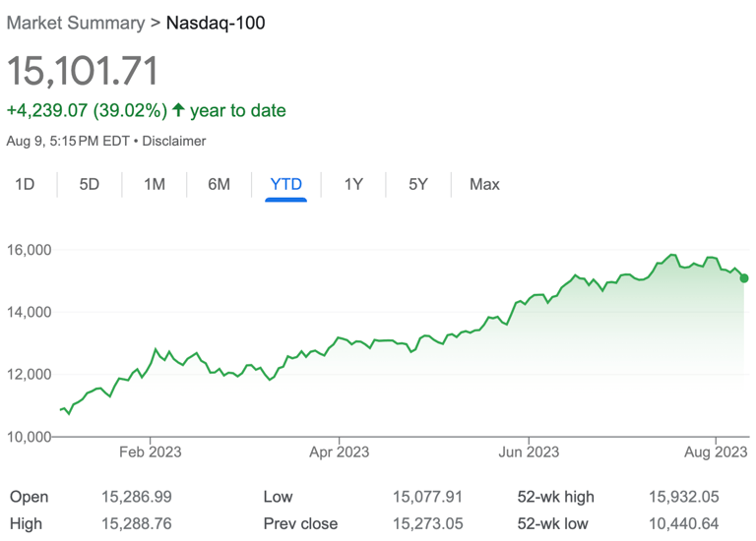This screenshot has width=756, height=541.
Task: Click the Prev close value 15,273.05
Action: click(x=428, y=523)
